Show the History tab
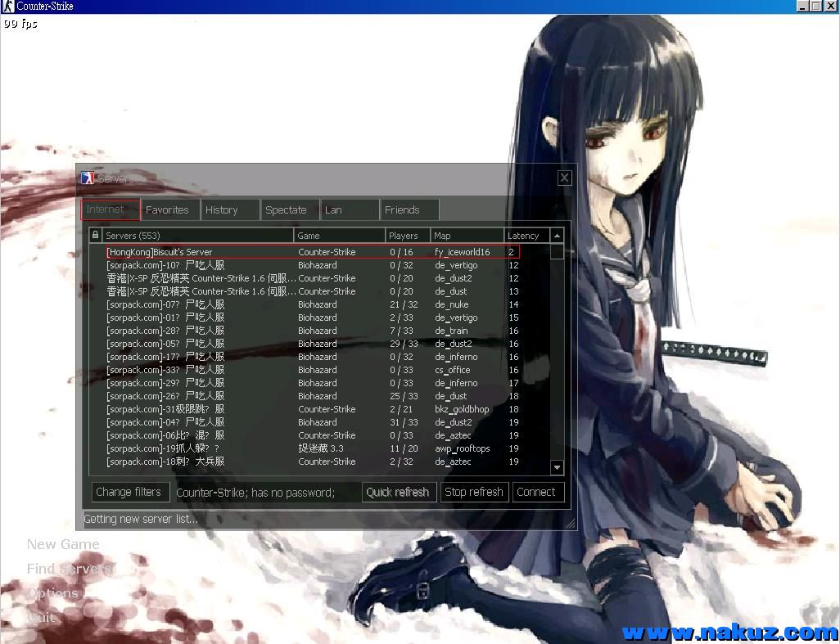The width and height of the screenshot is (840, 644). point(230,209)
